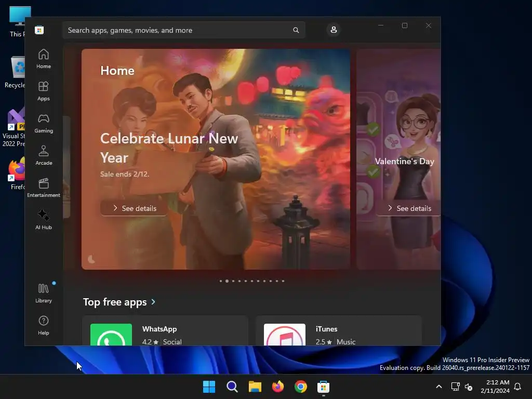Screen dimensions: 532x399
Task: Click the search magnifier icon in the Store
Action: (x=296, y=30)
